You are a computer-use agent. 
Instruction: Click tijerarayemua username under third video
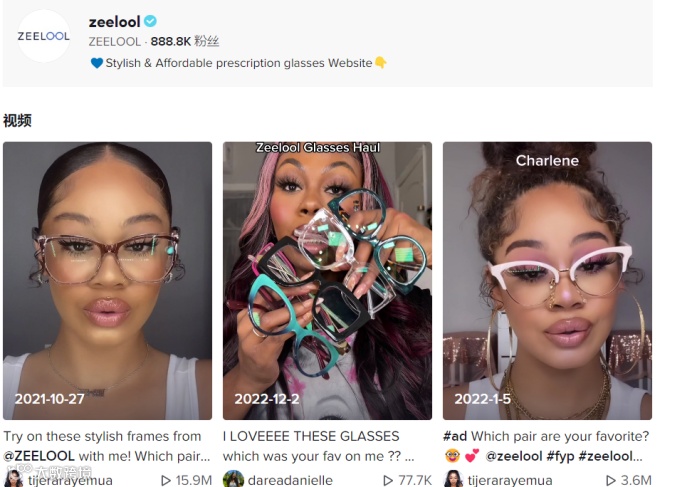click(510, 480)
